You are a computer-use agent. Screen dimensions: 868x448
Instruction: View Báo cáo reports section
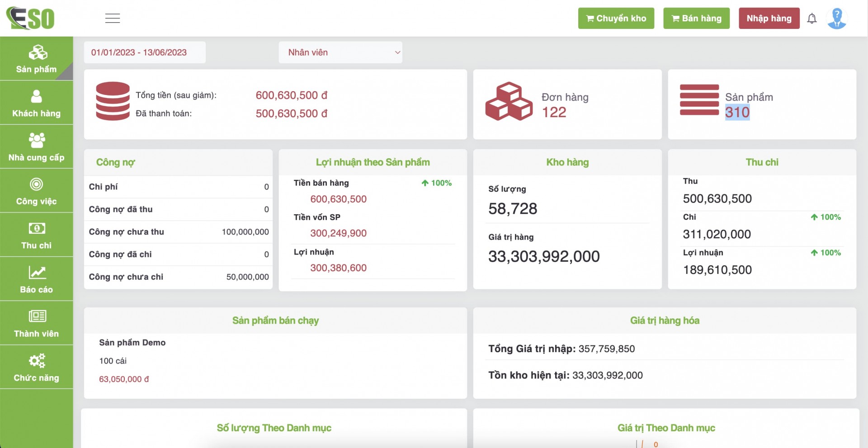pyautogui.click(x=36, y=279)
